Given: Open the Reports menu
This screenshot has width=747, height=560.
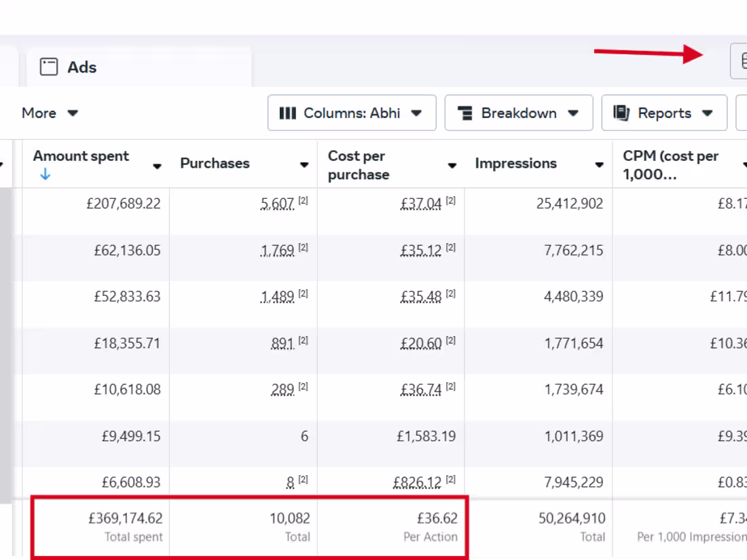Looking at the screenshot, I should click(x=663, y=113).
